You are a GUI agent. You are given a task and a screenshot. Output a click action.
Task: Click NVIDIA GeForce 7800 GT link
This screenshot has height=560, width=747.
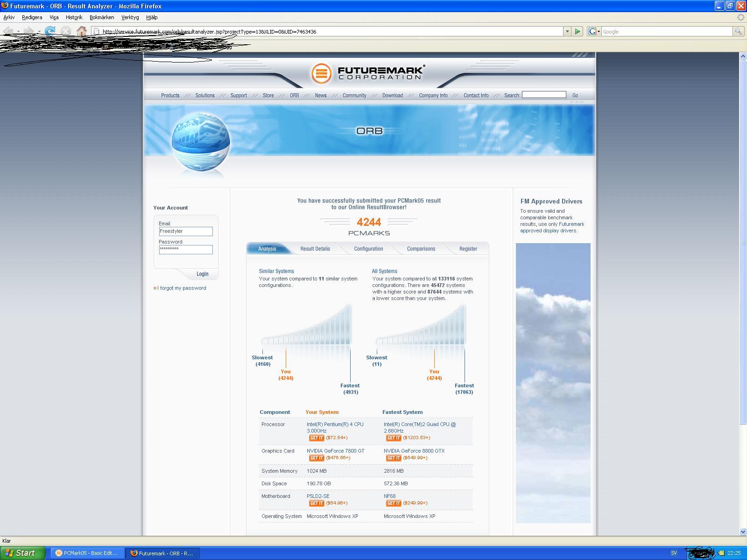336,451
